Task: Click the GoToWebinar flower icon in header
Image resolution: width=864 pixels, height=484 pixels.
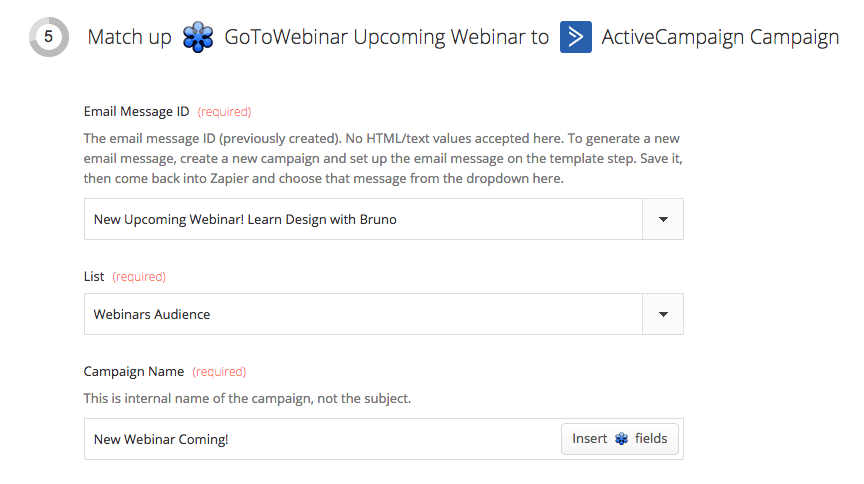Action: coord(199,38)
